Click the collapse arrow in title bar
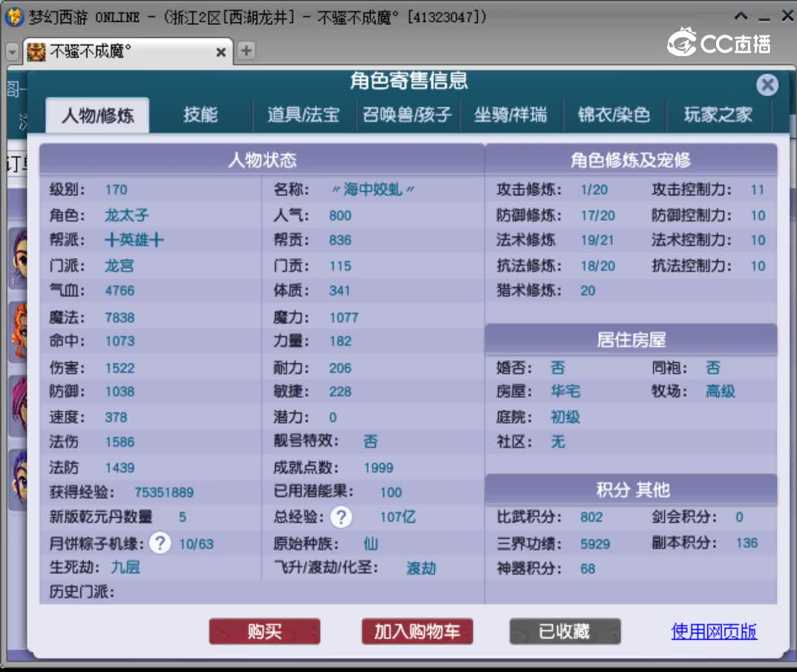797x672 pixels. [x=741, y=16]
